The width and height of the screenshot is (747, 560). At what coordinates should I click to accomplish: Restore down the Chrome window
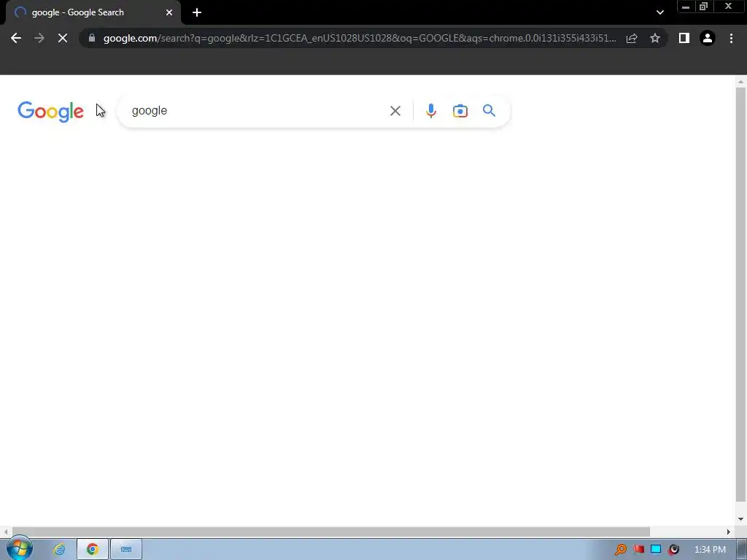point(704,7)
